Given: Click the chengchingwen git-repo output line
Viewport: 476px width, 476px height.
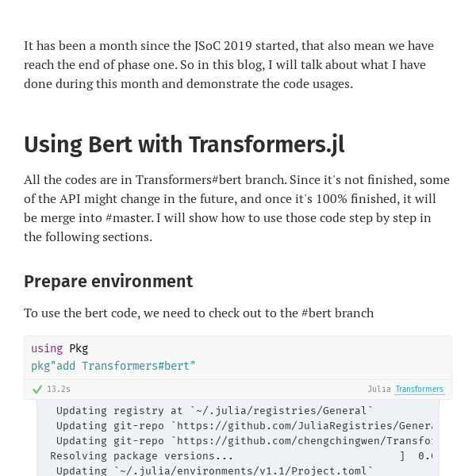Looking at the screenshot, I should click(244, 441).
